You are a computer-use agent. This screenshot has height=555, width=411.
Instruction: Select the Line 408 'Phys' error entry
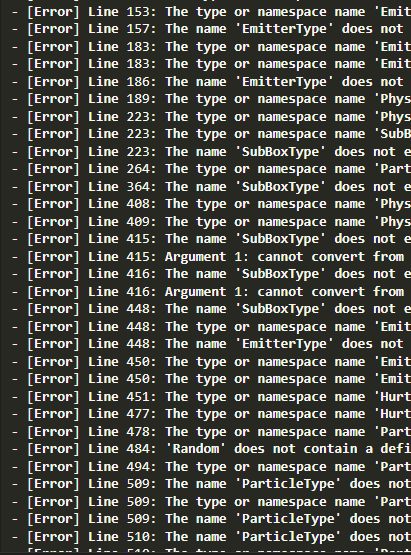211,204
